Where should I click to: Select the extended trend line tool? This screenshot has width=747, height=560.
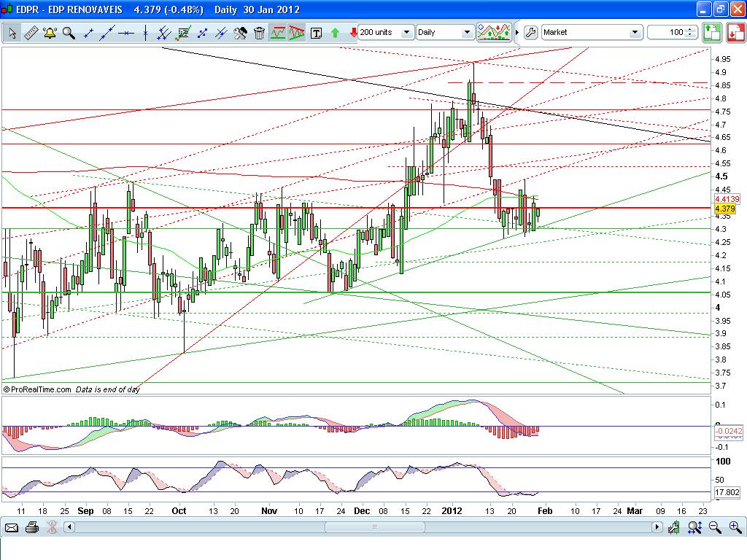click(107, 33)
